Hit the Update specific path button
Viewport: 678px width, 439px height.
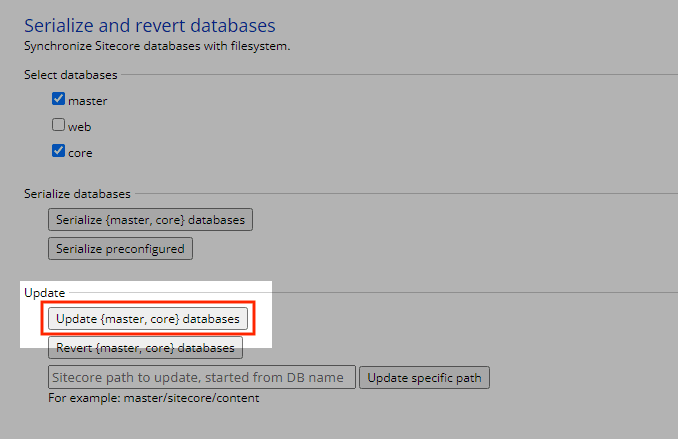pos(424,378)
